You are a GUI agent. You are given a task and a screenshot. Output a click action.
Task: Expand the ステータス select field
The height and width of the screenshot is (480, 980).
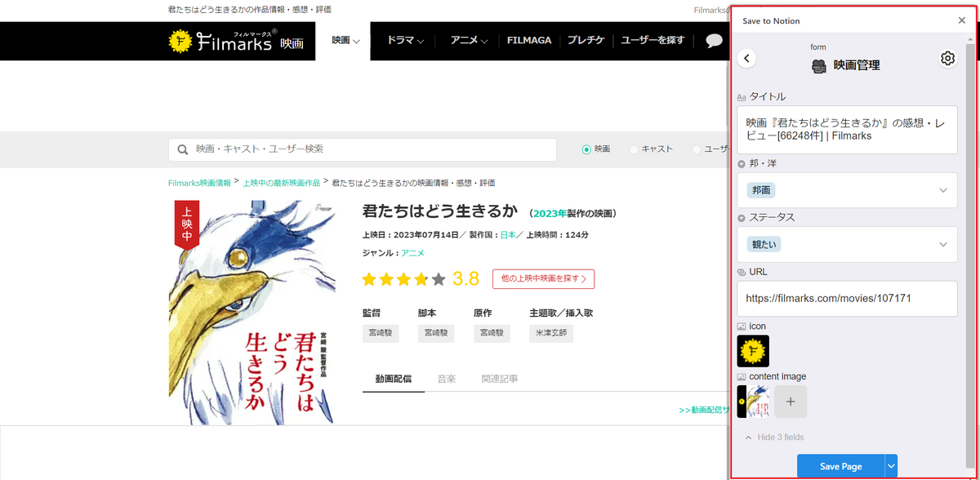pyautogui.click(x=847, y=244)
